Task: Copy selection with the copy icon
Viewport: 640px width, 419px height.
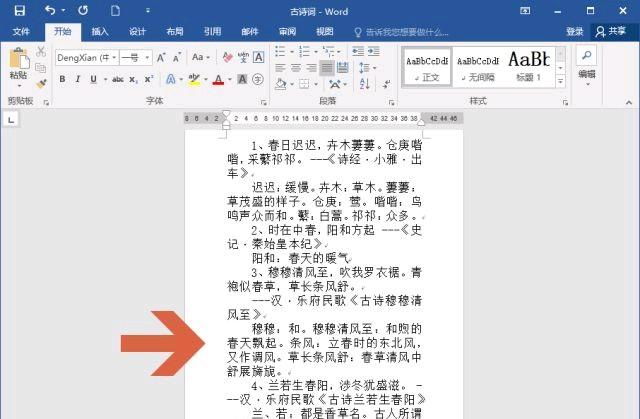Action: tap(40, 68)
